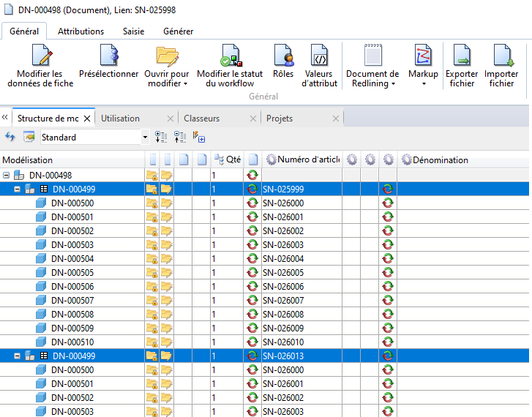
Task: Select tree item DN-000505
Action: coord(72,273)
